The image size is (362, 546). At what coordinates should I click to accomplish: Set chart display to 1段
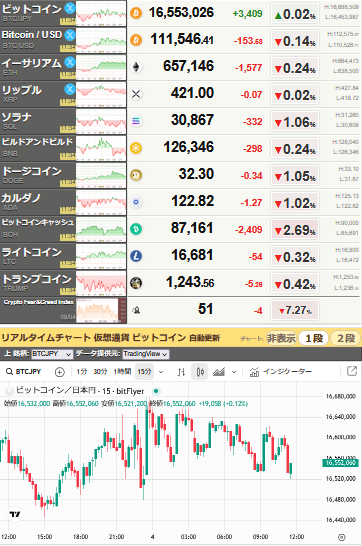tap(314, 338)
